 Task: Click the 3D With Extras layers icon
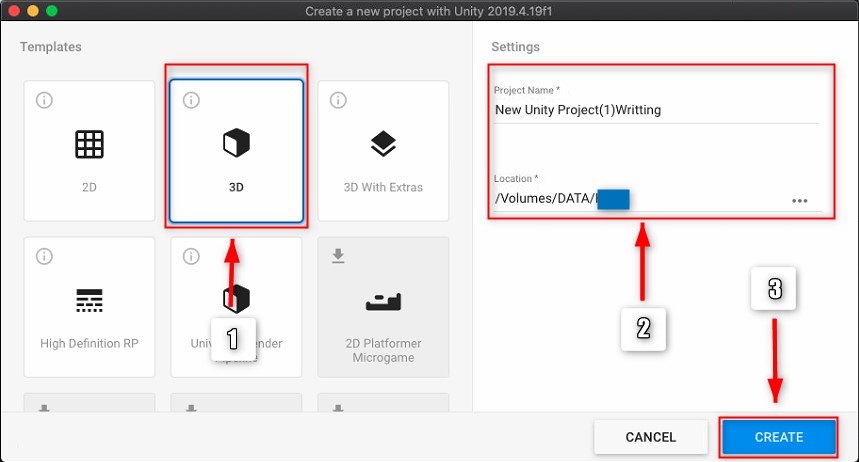click(x=383, y=144)
